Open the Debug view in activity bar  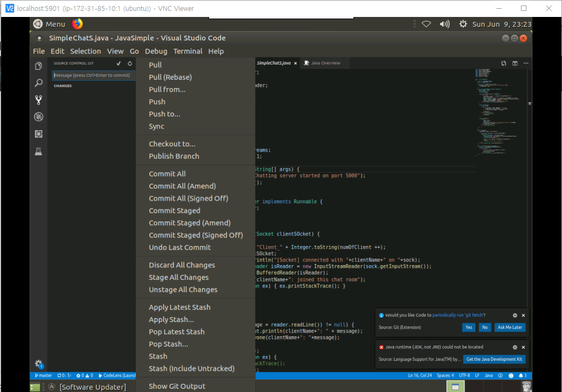click(x=38, y=116)
